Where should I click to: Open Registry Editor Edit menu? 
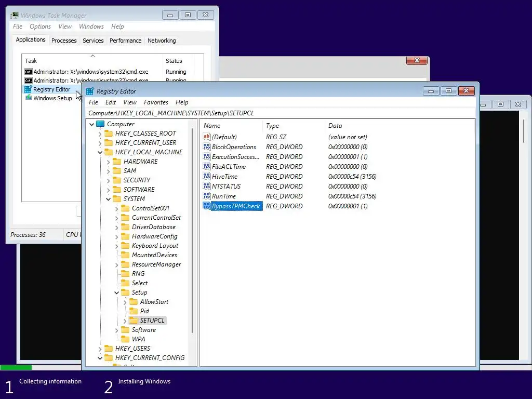tap(111, 102)
